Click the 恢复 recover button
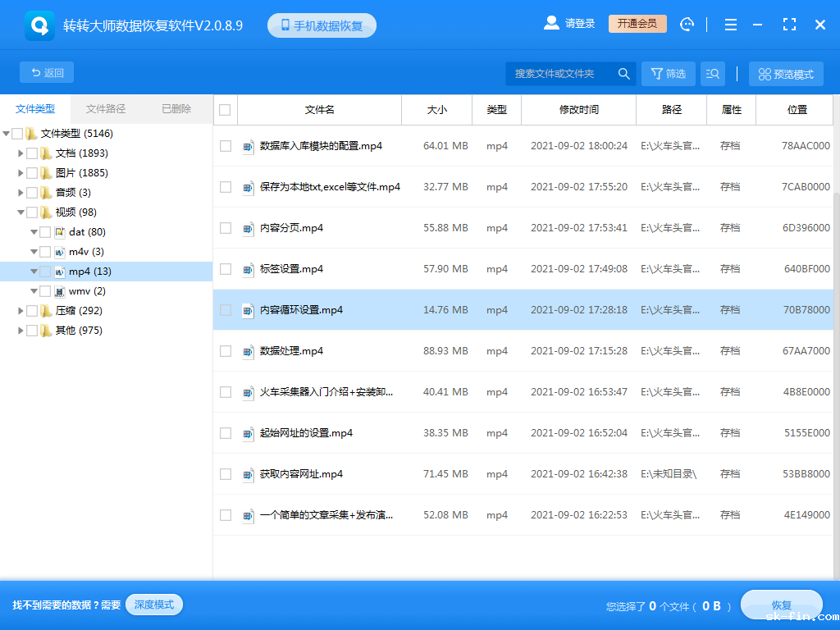Viewport: 840px width, 630px height. pos(780,605)
